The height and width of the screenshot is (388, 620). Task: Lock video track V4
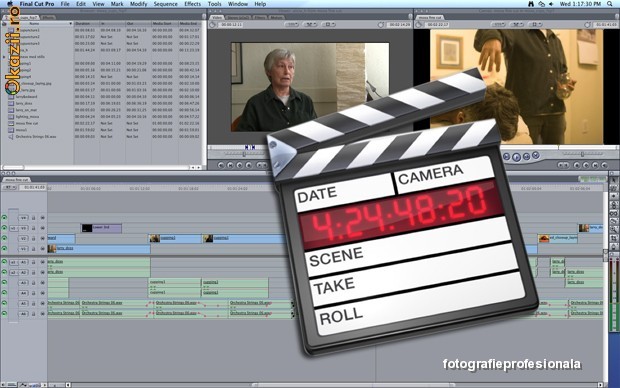pyautogui.click(x=34, y=218)
